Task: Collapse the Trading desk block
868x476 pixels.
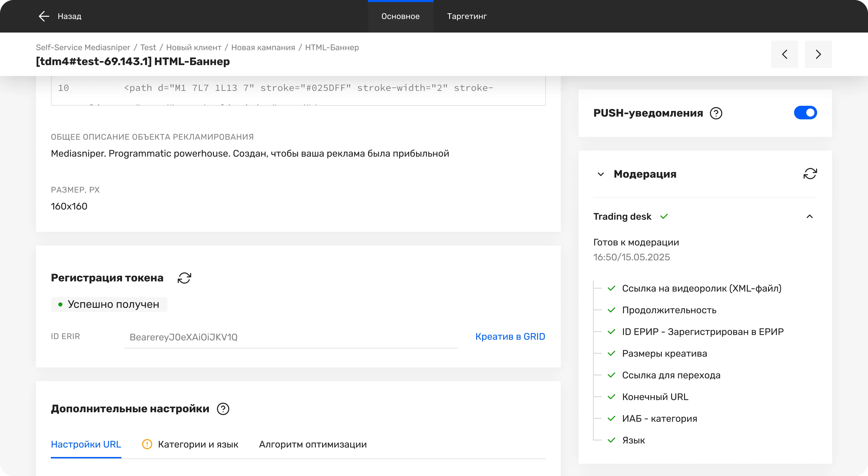Action: [x=809, y=217]
